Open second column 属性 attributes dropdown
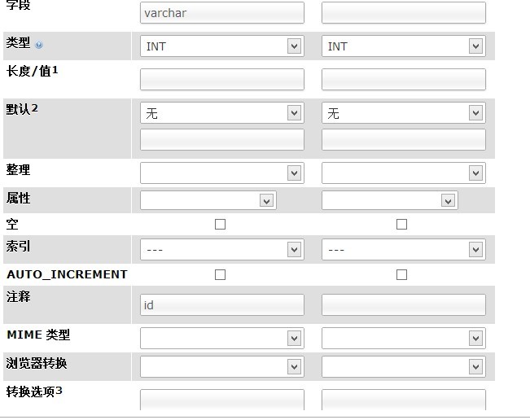The height and width of the screenshot is (420, 530). pos(390,200)
